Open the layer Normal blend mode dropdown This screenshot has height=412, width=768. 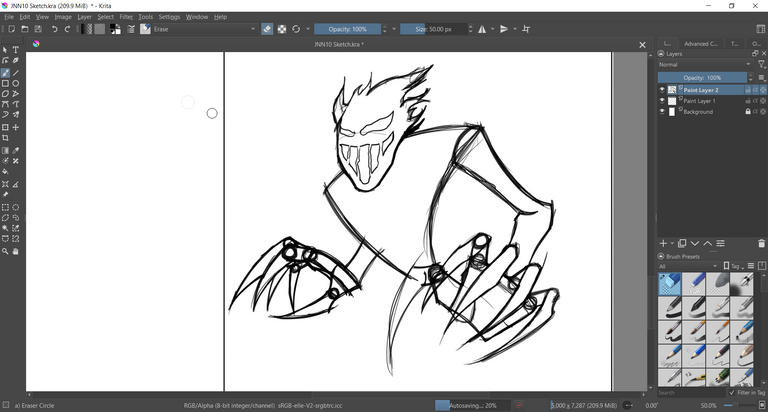point(705,64)
